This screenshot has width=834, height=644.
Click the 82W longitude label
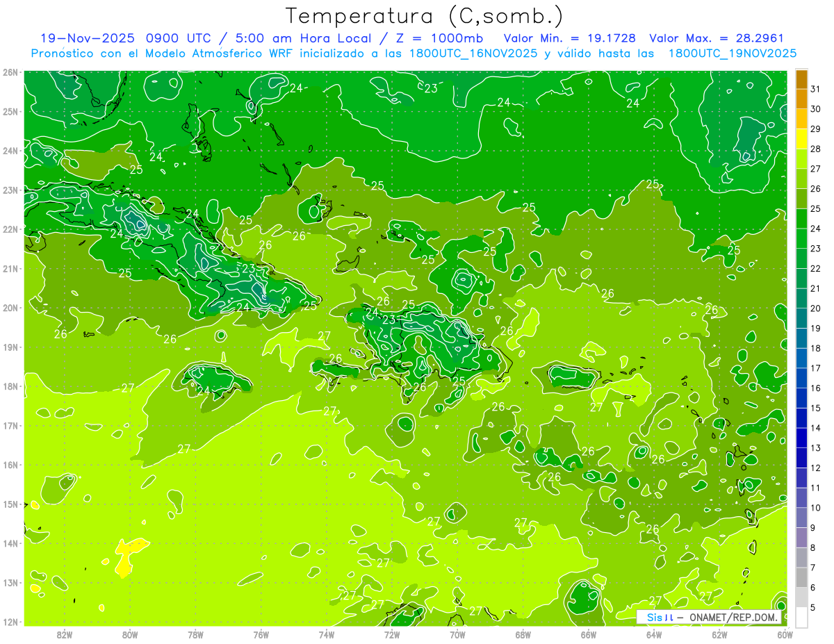(x=65, y=634)
